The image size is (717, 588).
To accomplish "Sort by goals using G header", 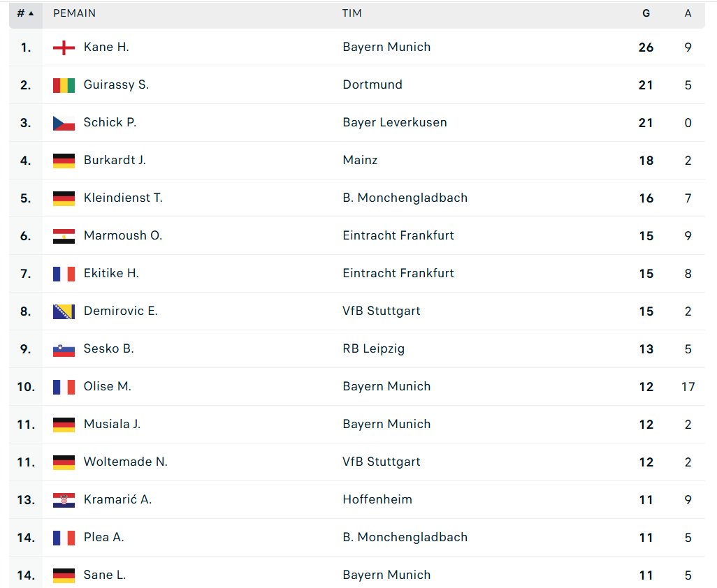I will click(x=646, y=13).
